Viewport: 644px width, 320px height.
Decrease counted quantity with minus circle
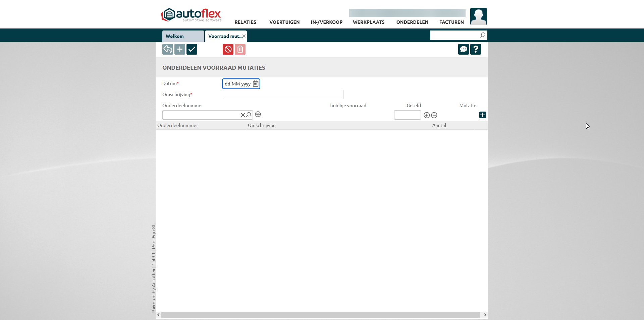click(x=434, y=115)
